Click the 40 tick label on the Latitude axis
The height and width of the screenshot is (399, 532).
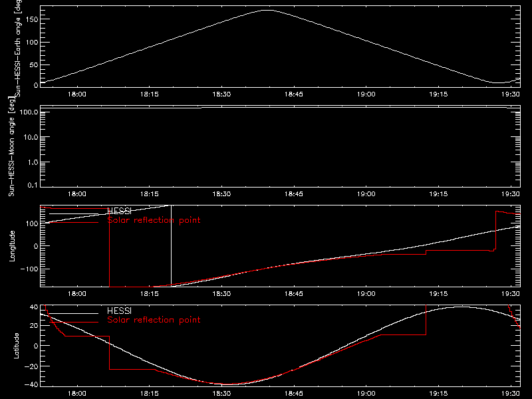pyautogui.click(x=34, y=307)
